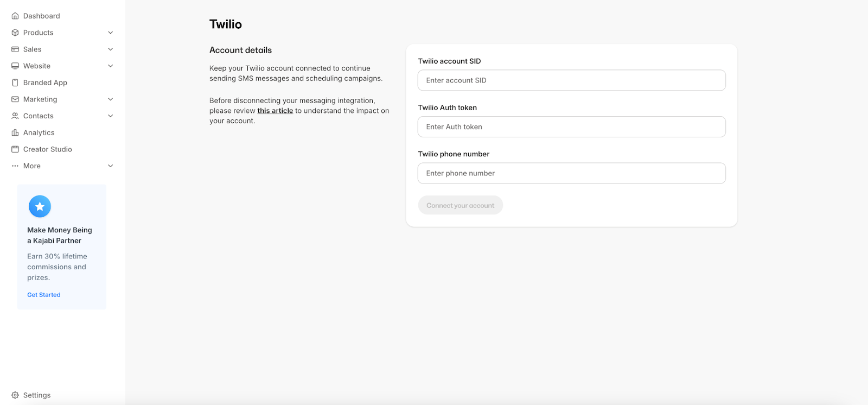
Task: Expand the Marketing menu chevron
Action: (111, 99)
